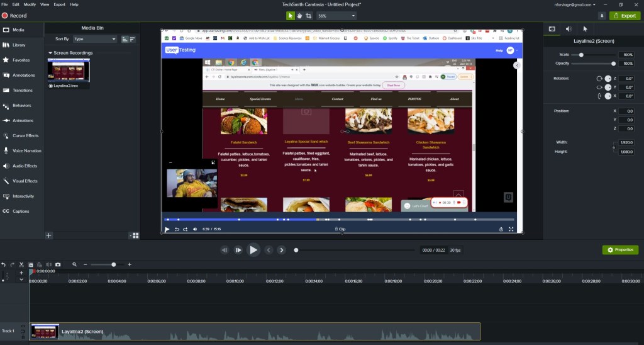Open the Sort By Type dropdown

[96, 39]
